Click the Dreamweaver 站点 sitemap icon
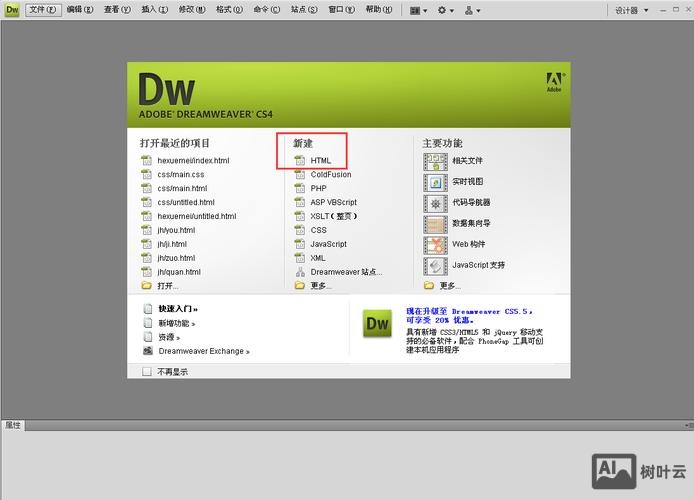Screen dimensions: 694x500 [300, 272]
